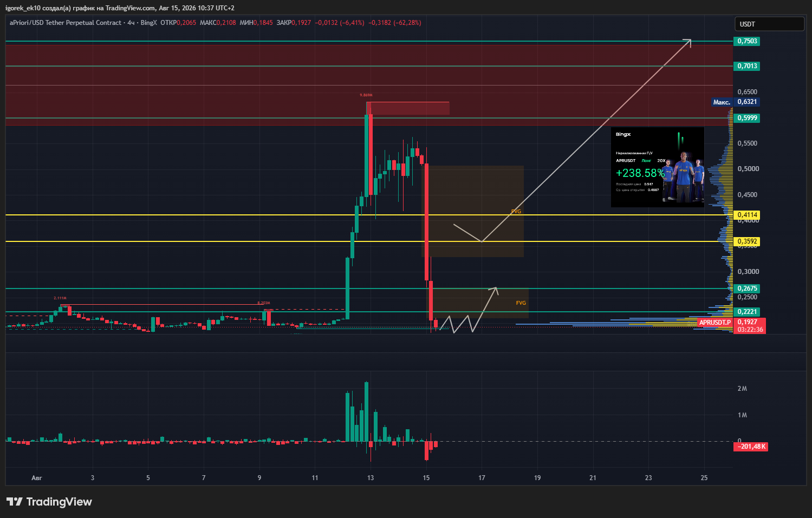The image size is (812, 518).
Task: Click the FVG label above the 0,2221 line
Action: 521,303
